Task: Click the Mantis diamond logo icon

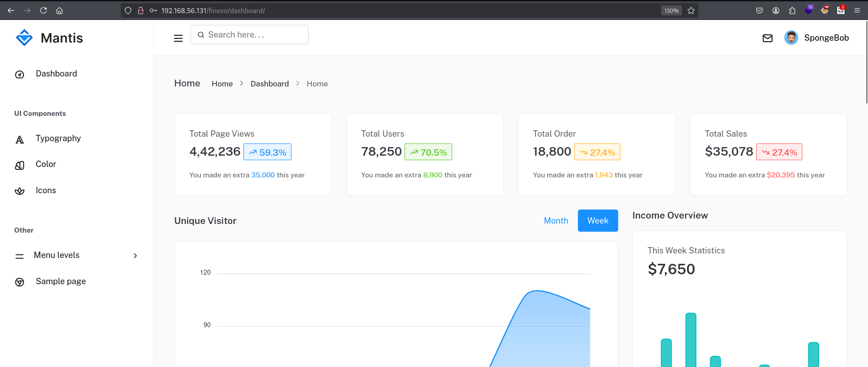Action: [x=24, y=38]
